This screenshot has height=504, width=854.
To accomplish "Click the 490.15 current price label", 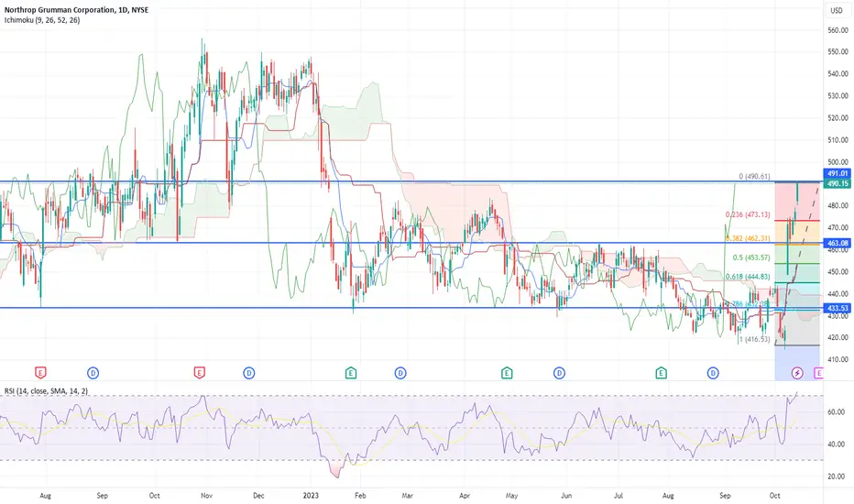I will pos(838,183).
